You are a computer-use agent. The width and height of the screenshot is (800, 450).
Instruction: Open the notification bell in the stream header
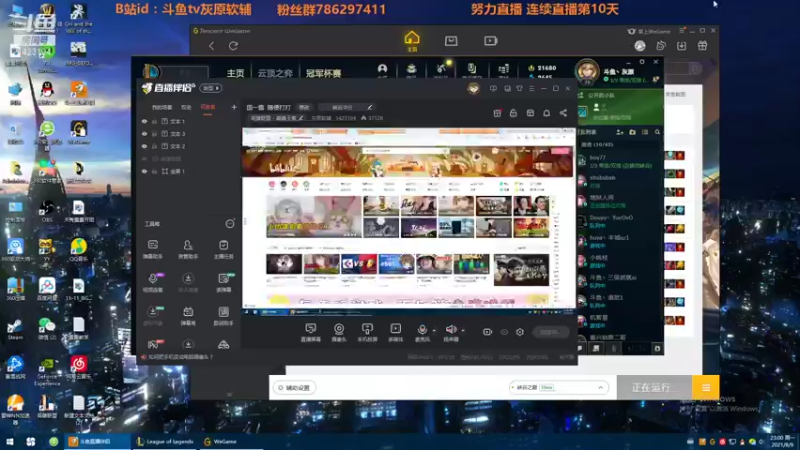tap(546, 113)
